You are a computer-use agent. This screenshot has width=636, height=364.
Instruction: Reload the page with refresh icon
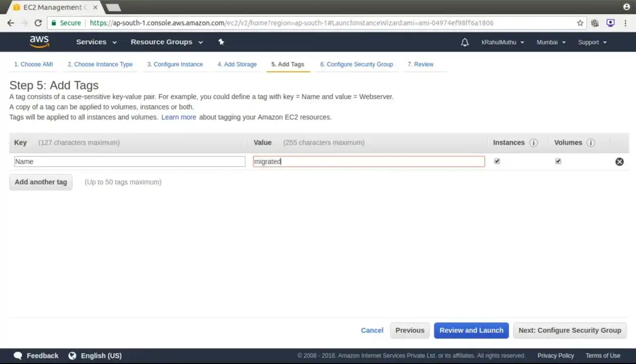tap(38, 23)
